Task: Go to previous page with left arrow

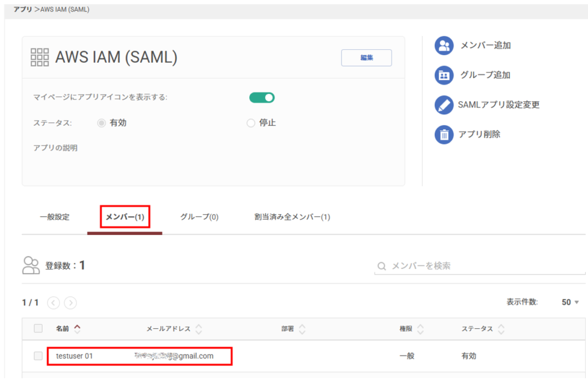Action: [x=53, y=302]
